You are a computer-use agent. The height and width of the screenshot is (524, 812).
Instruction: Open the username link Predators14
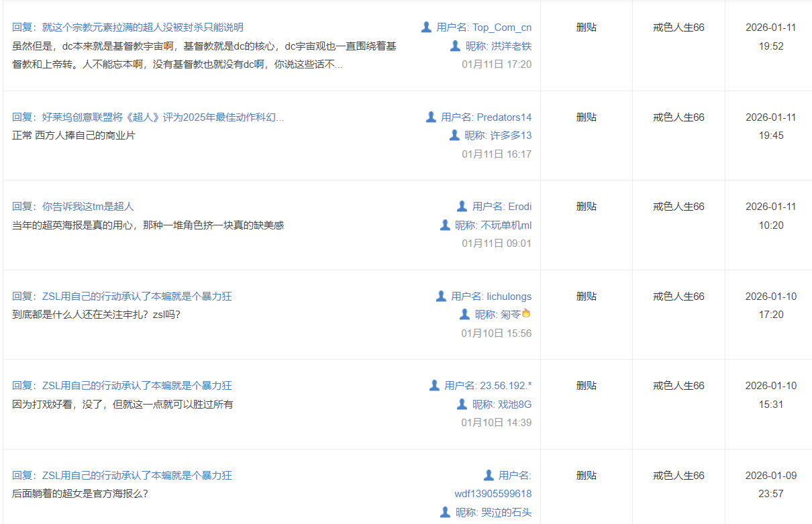pos(504,117)
